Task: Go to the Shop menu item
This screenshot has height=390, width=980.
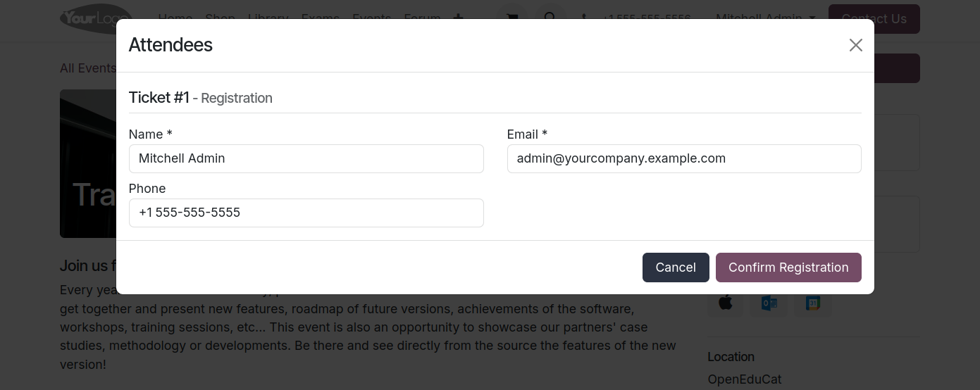Action: [x=220, y=18]
